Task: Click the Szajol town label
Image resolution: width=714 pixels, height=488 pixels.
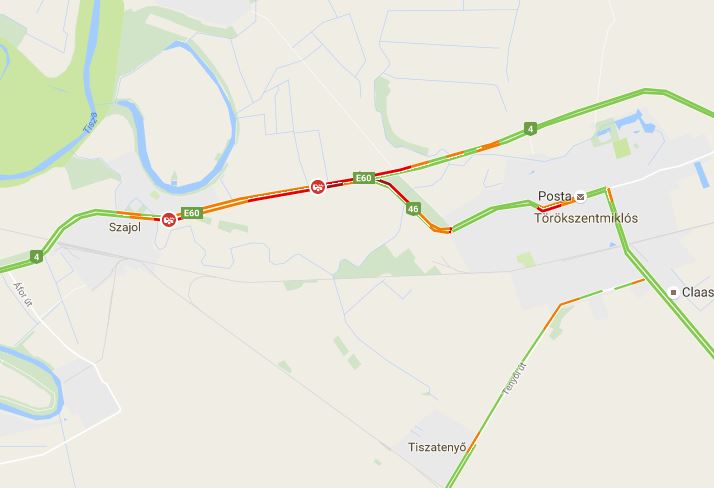Action: pyautogui.click(x=125, y=227)
